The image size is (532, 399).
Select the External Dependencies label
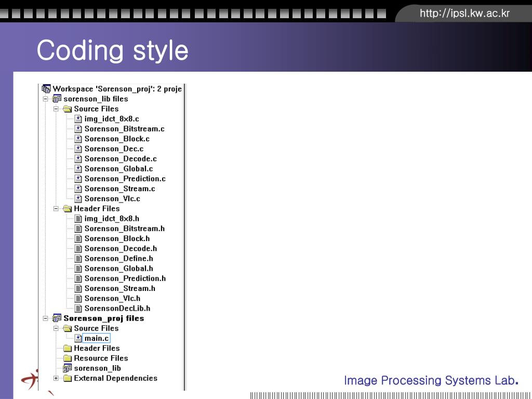point(116,378)
